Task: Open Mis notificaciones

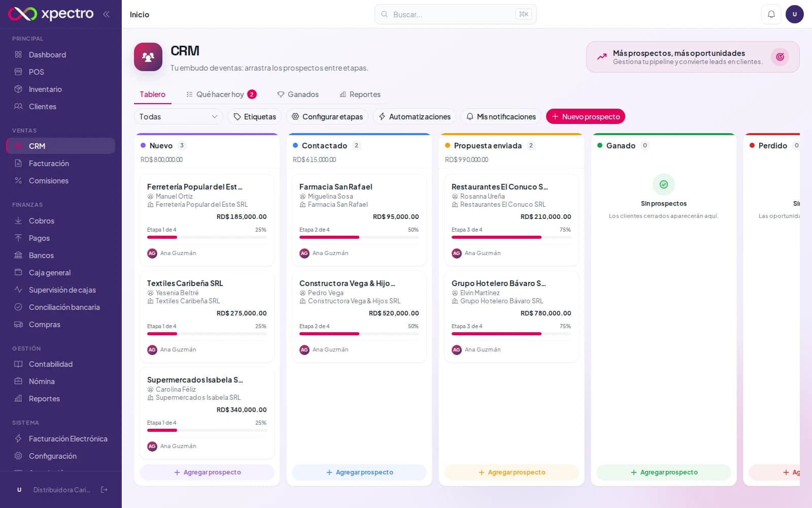Action: click(x=501, y=116)
